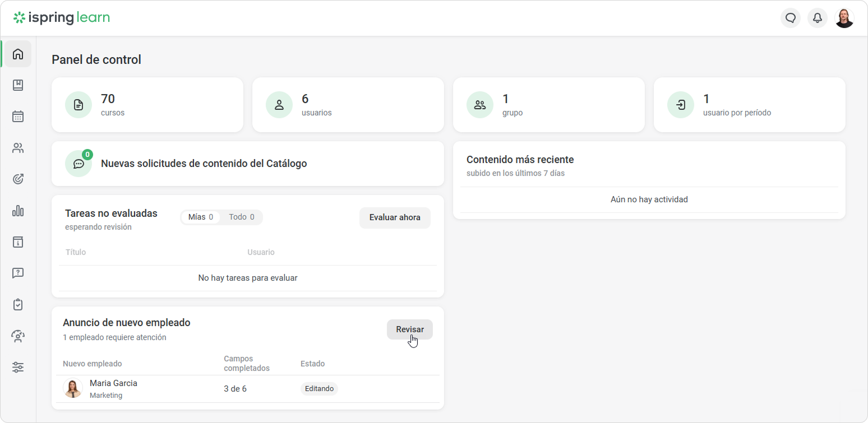Image resolution: width=868 pixels, height=423 pixels.
Task: Open the checklist clipboard icon in sidebar
Action: click(x=18, y=305)
